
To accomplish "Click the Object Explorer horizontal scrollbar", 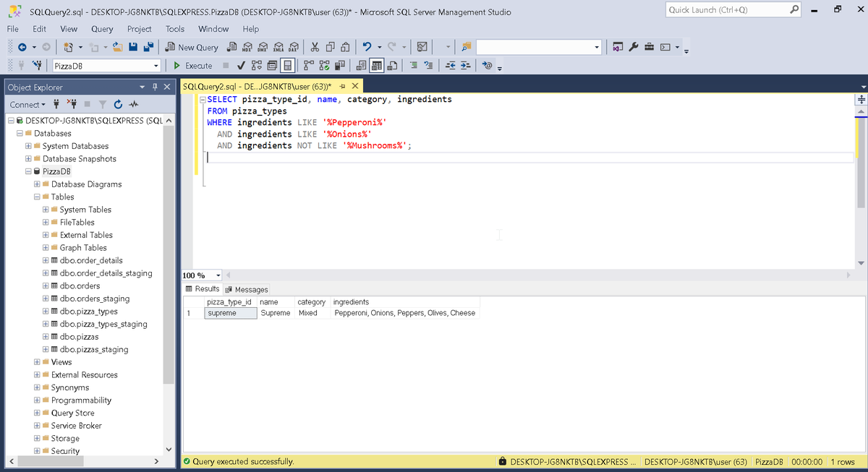I will coord(83,461).
